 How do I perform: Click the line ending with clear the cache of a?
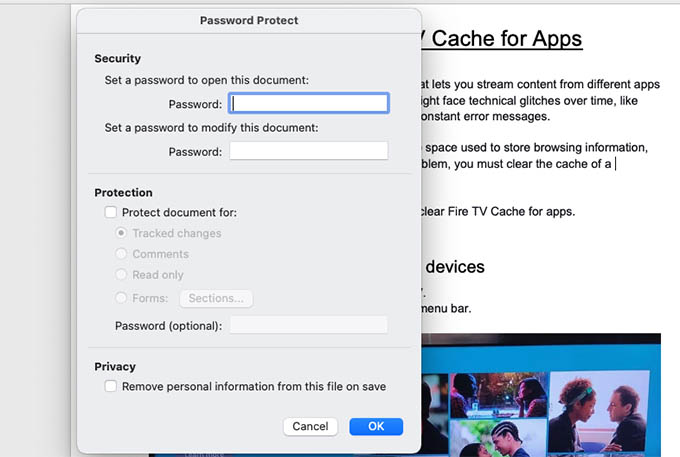pos(516,164)
